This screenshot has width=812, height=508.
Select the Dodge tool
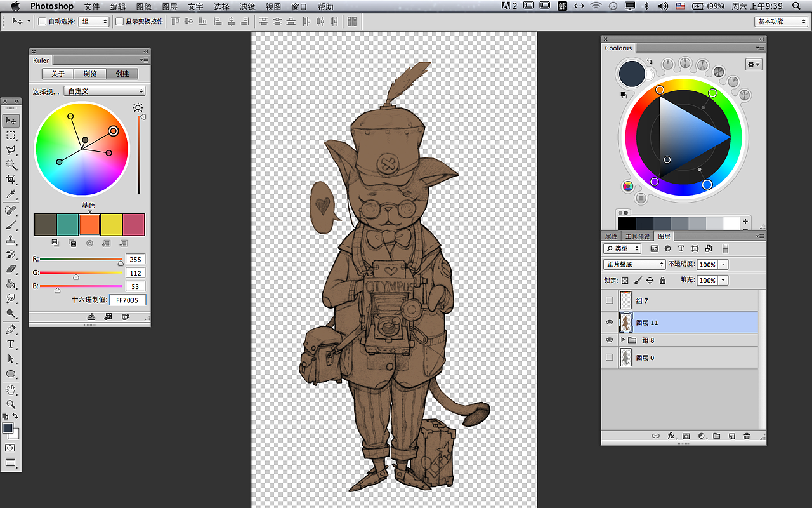pyautogui.click(x=11, y=314)
